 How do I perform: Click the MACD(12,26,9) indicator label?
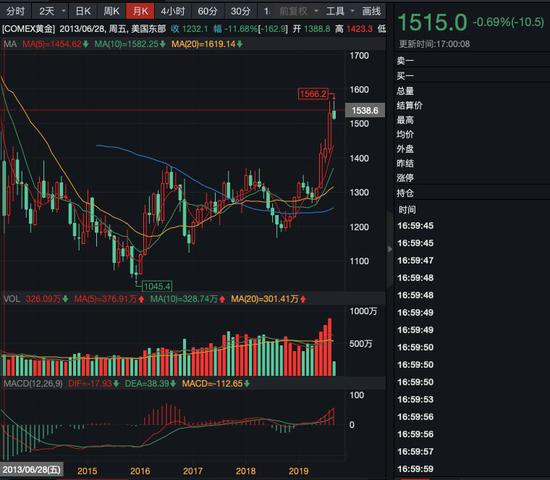pos(33,384)
